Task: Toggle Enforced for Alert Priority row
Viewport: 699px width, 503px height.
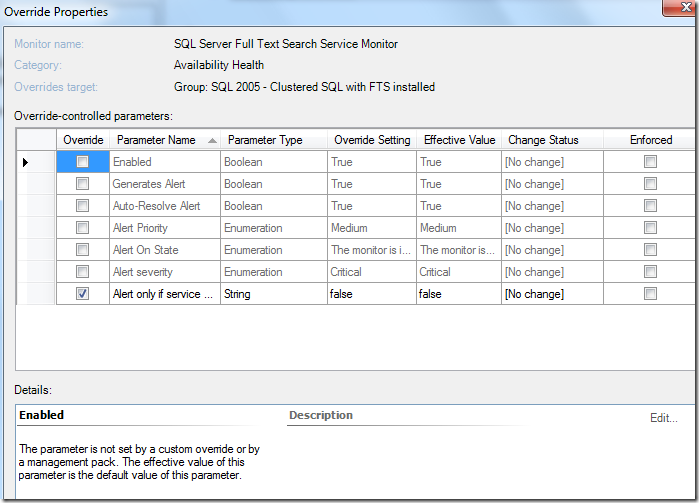Action: tap(650, 227)
